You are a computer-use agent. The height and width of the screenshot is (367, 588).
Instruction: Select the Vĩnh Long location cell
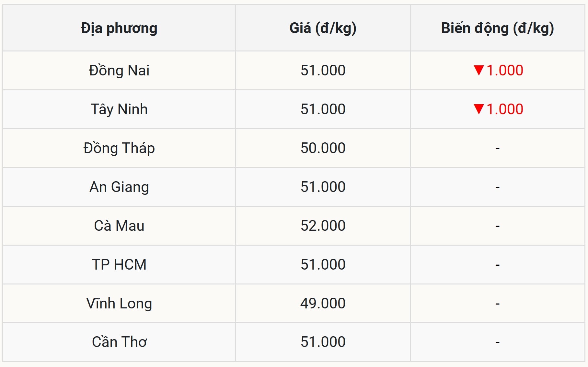point(119,304)
